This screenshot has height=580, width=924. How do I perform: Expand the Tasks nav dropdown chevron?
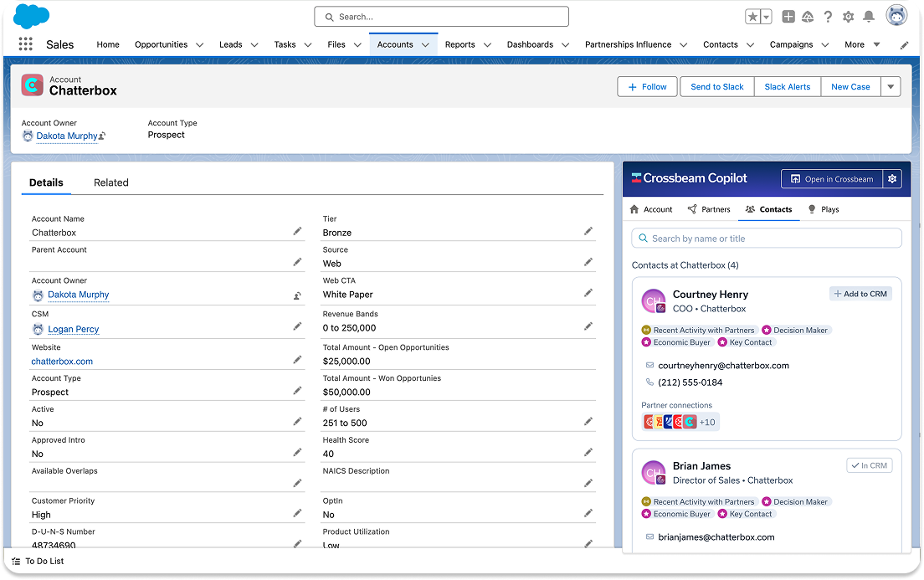[308, 45]
